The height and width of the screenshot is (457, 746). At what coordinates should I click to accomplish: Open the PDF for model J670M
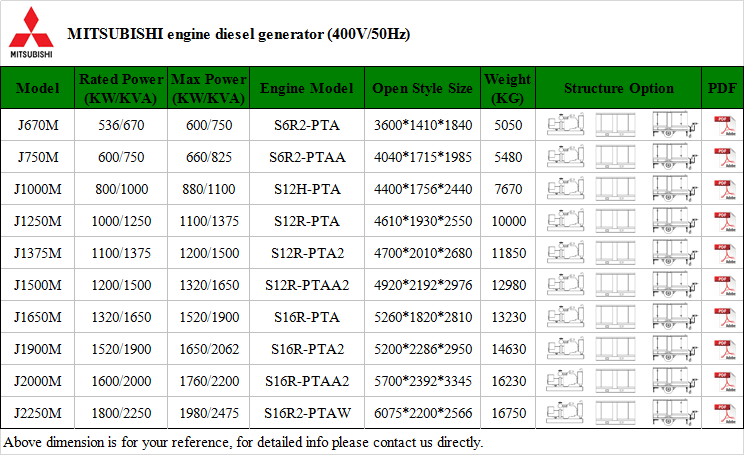723,125
